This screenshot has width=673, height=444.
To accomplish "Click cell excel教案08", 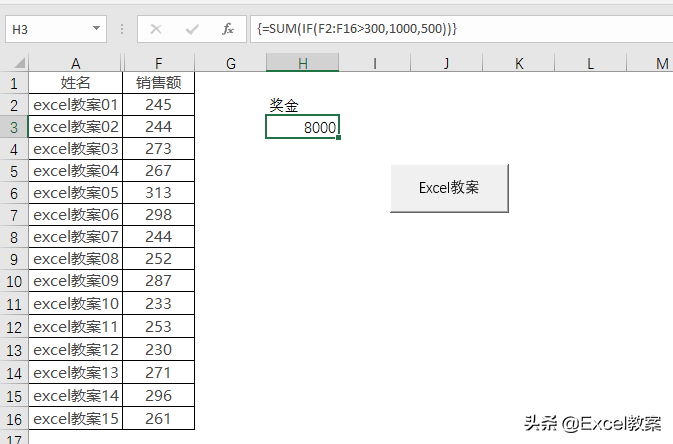I will pyautogui.click(x=76, y=258).
